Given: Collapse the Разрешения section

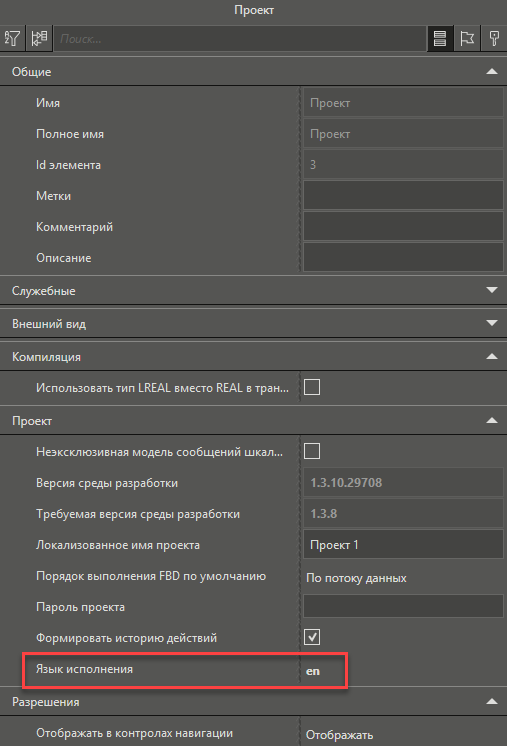Looking at the screenshot, I should click(x=492, y=701).
